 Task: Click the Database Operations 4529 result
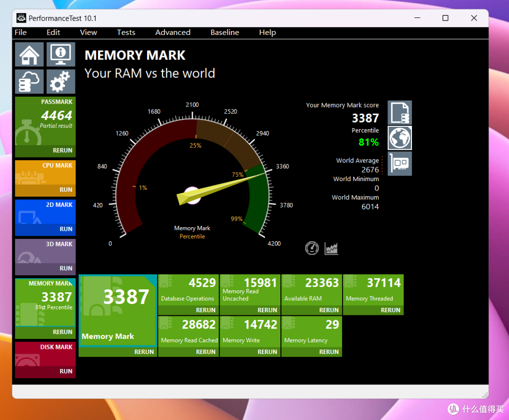(189, 290)
